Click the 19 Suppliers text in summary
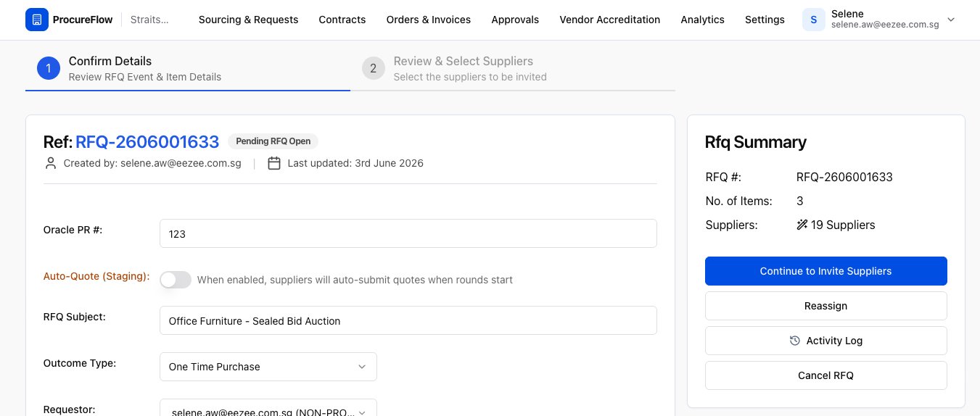 (843, 225)
